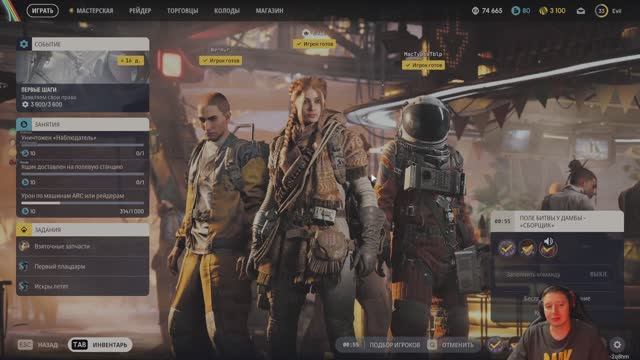Click Игрок готов badge above middle character
This screenshot has width=640, height=360.
(314, 44)
